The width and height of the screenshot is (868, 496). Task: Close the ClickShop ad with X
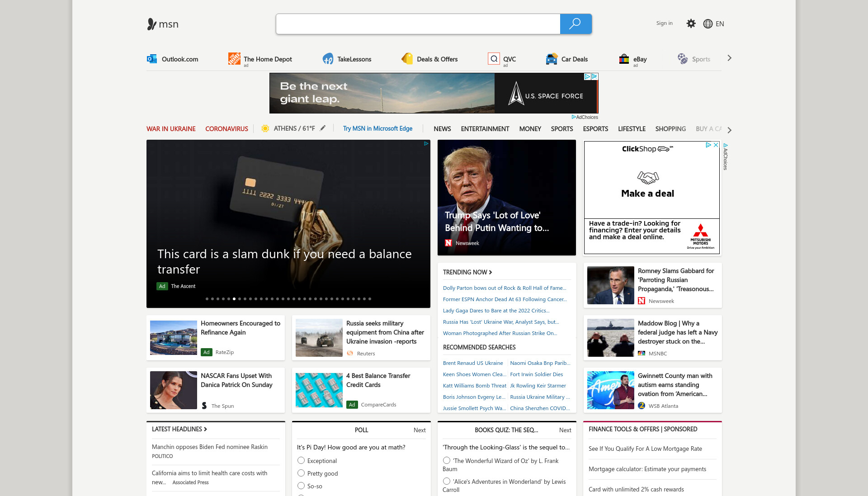coord(716,145)
